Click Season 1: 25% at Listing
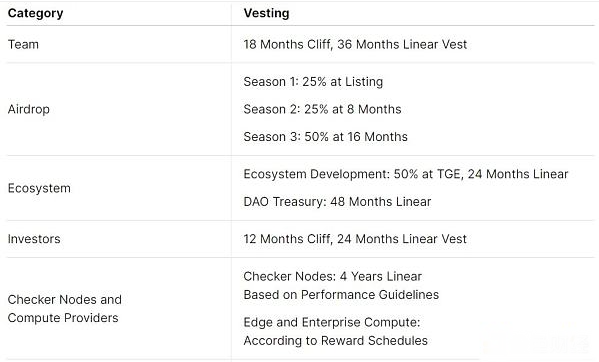 pyautogui.click(x=313, y=82)
